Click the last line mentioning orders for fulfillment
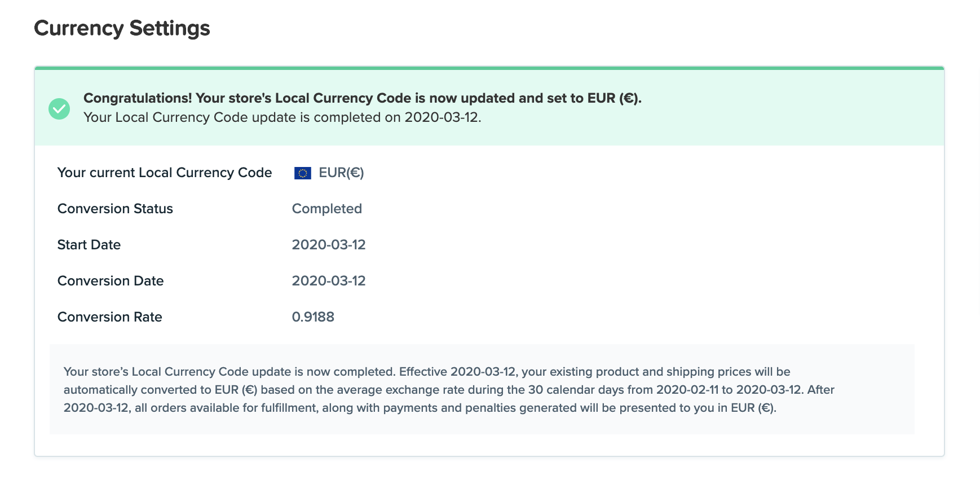The height and width of the screenshot is (484, 980). coord(420,408)
